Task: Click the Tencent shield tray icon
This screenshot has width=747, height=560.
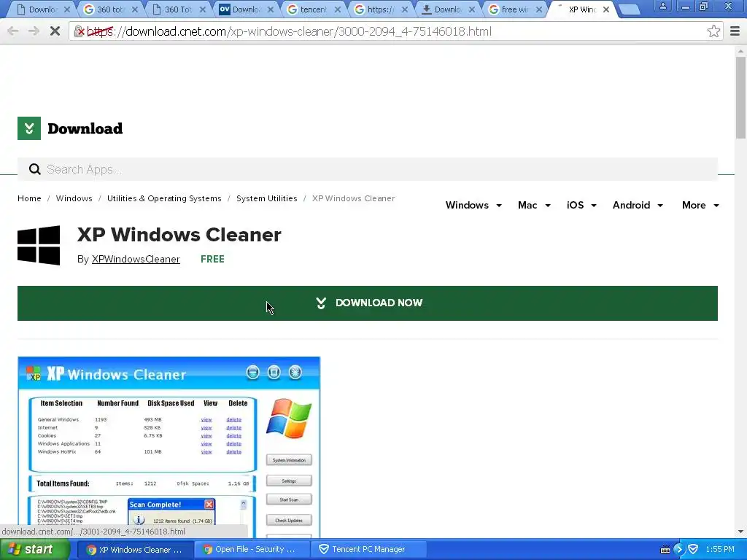Action: (x=693, y=550)
